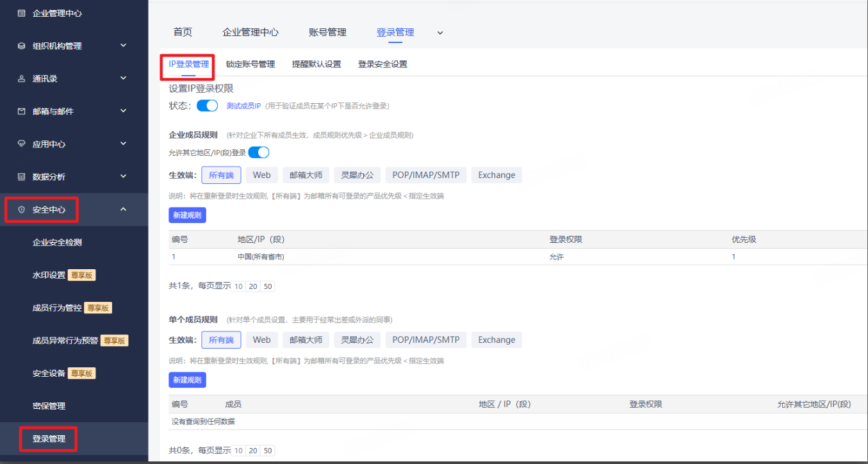This screenshot has height=464, width=868.
Task: Select the 登录管理 top tab
Action: tap(395, 32)
